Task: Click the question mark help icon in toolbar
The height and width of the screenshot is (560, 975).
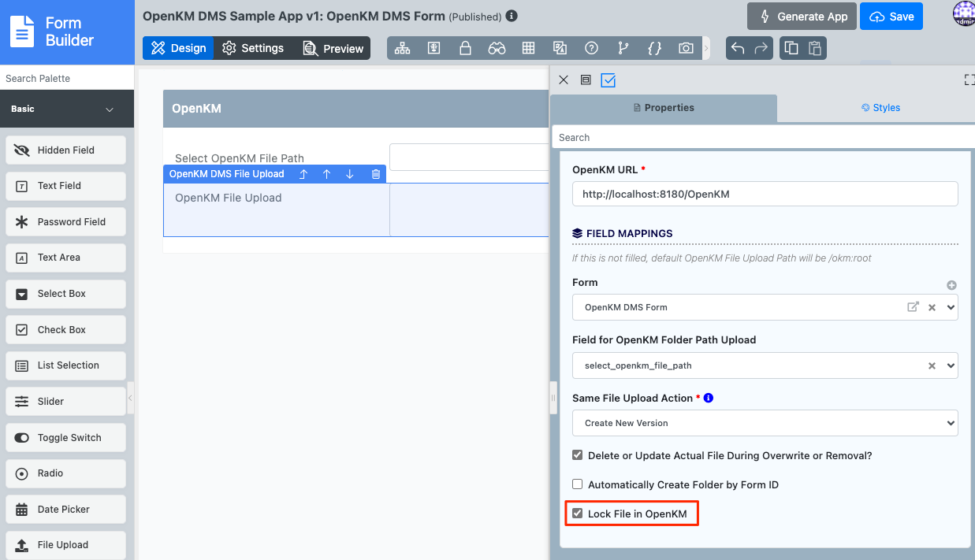Action: 591,48
